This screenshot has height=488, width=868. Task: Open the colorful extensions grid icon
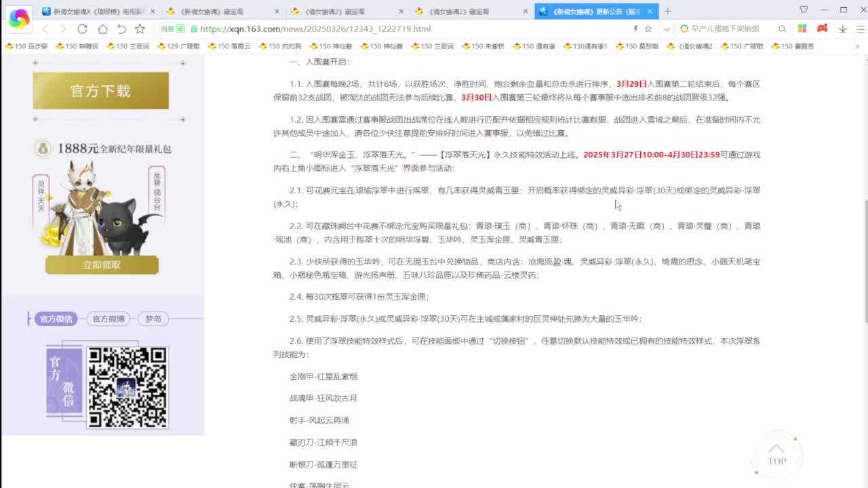[x=802, y=29]
